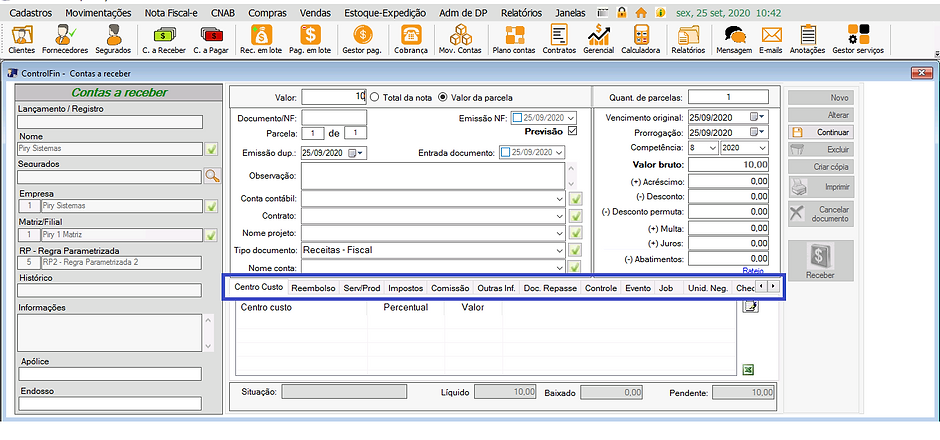Open C. a Pagar from toolbar
The height and width of the screenshot is (440, 940).
point(210,40)
